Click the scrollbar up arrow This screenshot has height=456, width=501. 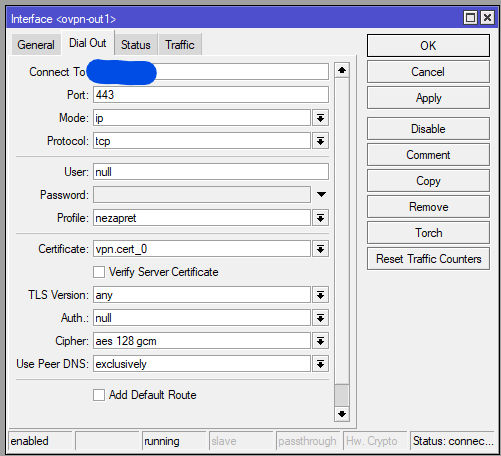pos(342,70)
